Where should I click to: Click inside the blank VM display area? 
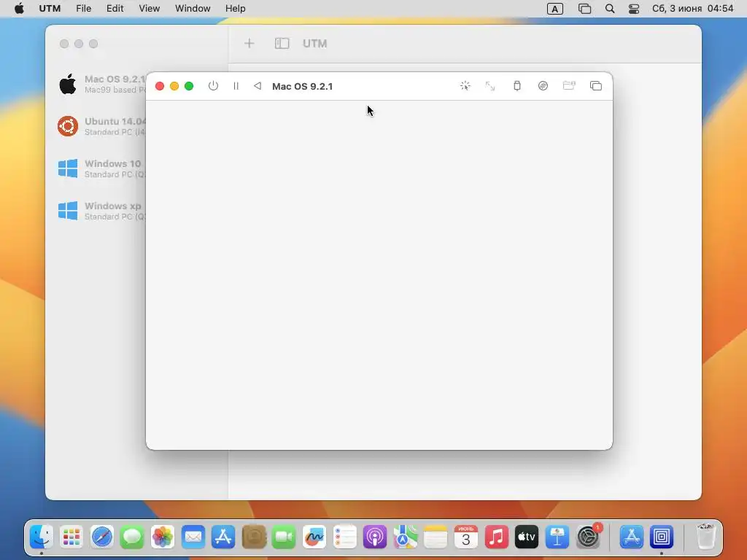(379, 275)
